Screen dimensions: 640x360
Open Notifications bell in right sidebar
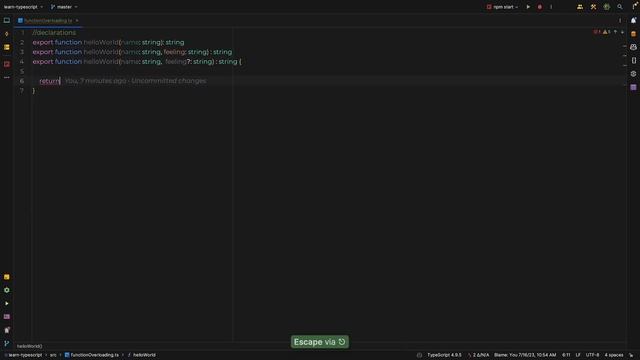pyautogui.click(x=633, y=20)
